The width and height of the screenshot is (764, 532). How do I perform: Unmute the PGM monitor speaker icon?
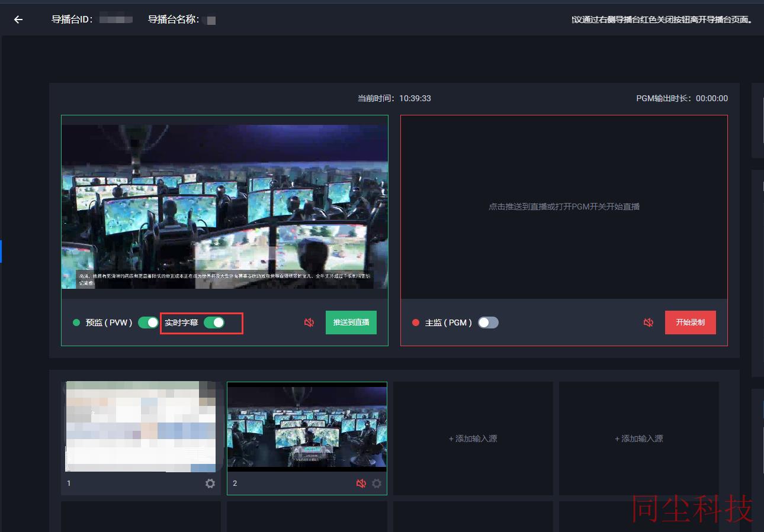[649, 323]
